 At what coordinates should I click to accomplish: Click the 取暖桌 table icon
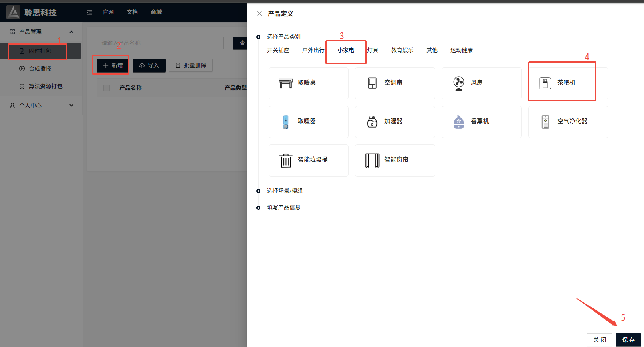(x=286, y=83)
